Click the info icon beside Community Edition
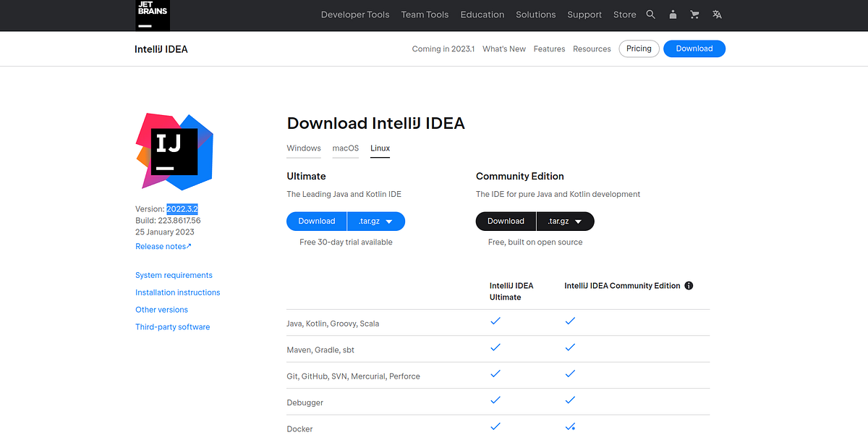 click(689, 285)
